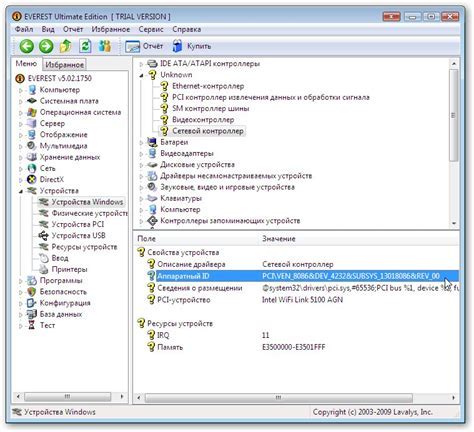Click the Значение column header
The width and height of the screenshot is (474, 432).
(x=279, y=239)
